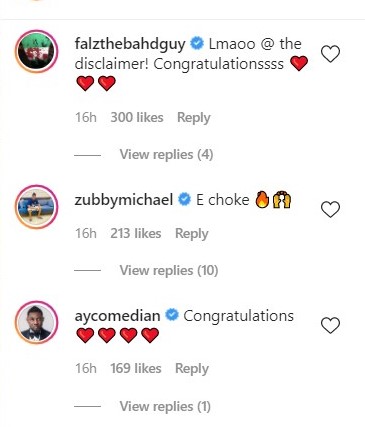365x427 pixels.
Task: Reply to falzthebahdguy's comment
Action: (x=194, y=118)
